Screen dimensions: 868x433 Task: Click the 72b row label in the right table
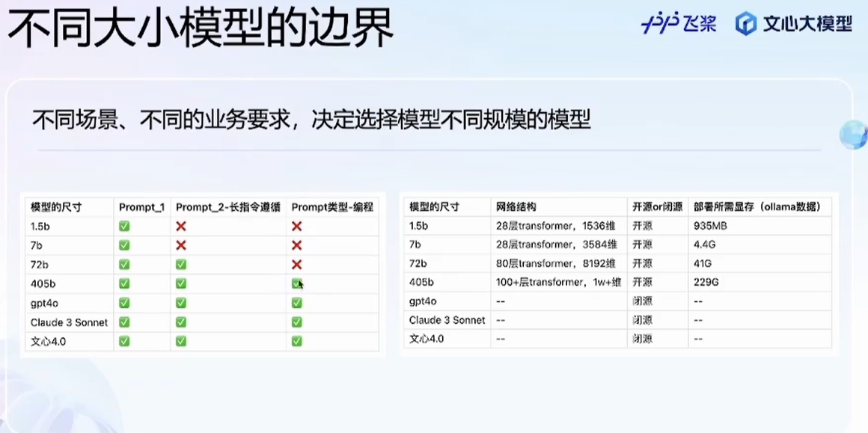417,263
